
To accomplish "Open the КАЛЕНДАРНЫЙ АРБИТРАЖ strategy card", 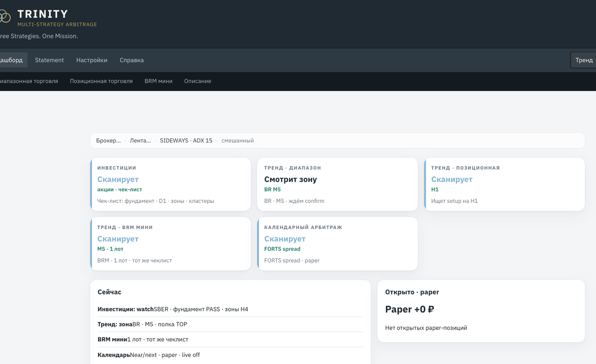I will 338,244.
